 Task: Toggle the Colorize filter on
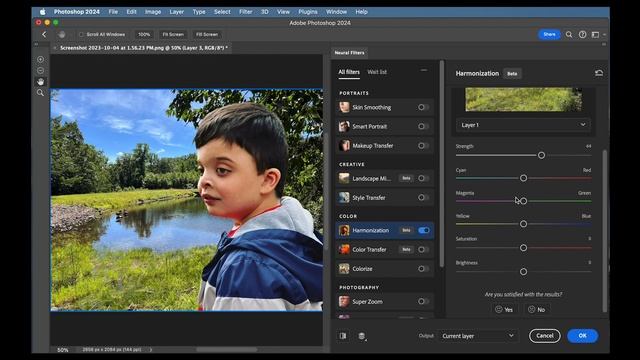(x=423, y=269)
